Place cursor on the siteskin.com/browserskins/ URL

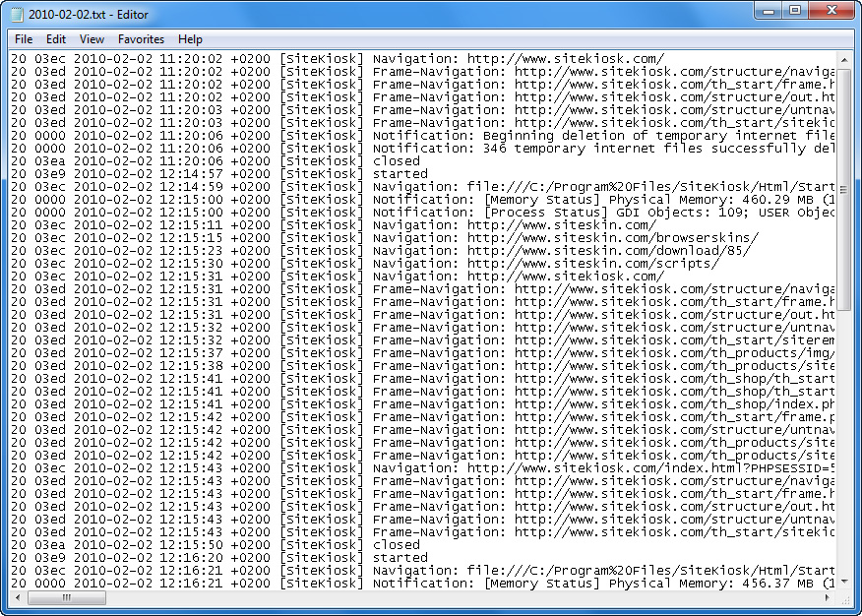(x=612, y=238)
